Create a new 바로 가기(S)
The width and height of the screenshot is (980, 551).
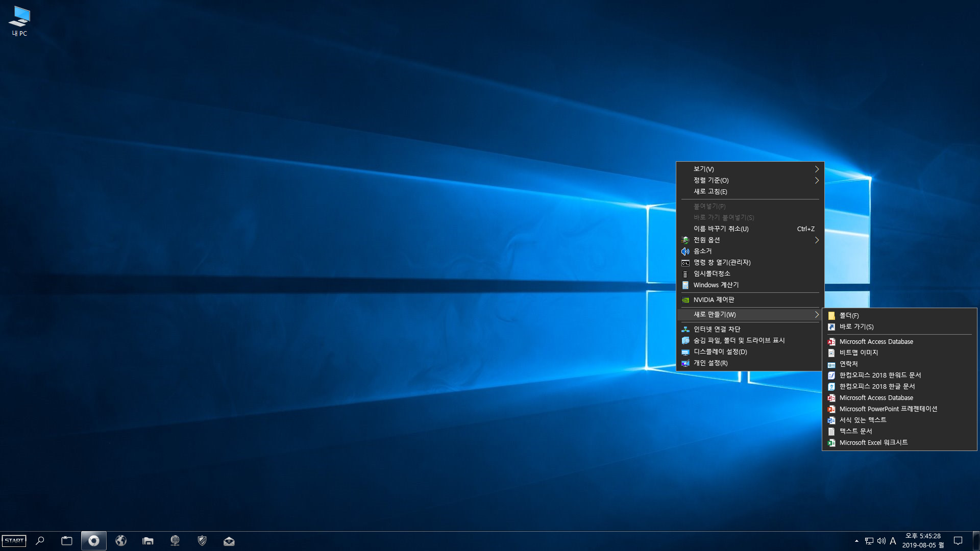(899, 327)
